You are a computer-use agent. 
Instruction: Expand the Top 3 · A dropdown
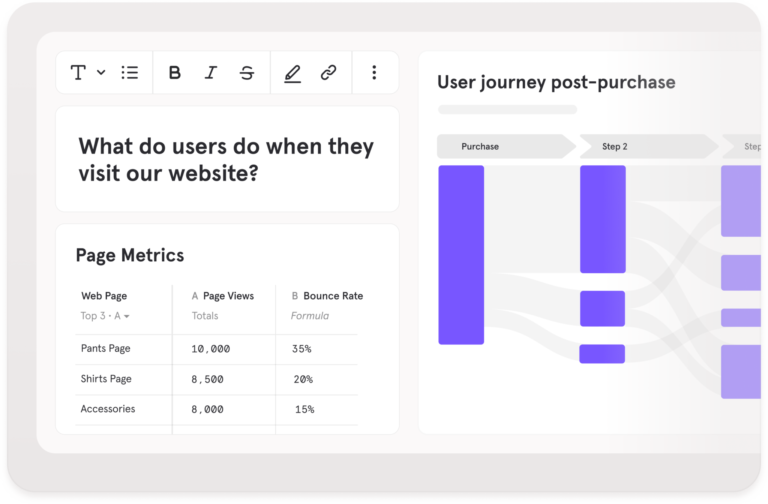[x=105, y=316]
